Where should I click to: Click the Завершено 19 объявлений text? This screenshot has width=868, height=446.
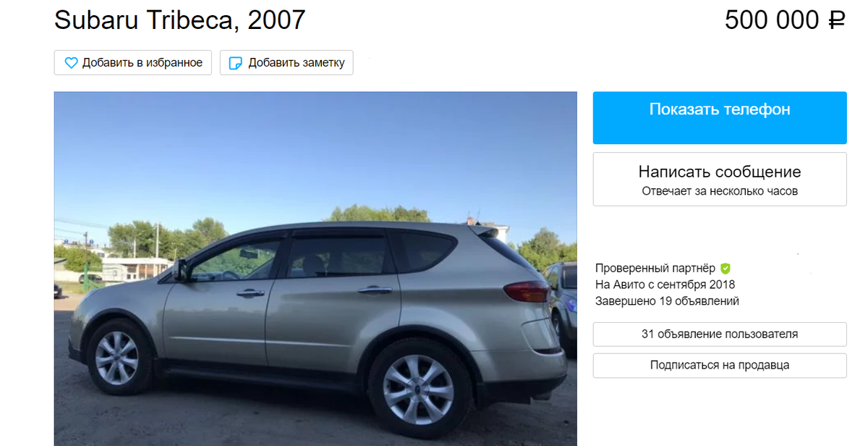pos(667,301)
